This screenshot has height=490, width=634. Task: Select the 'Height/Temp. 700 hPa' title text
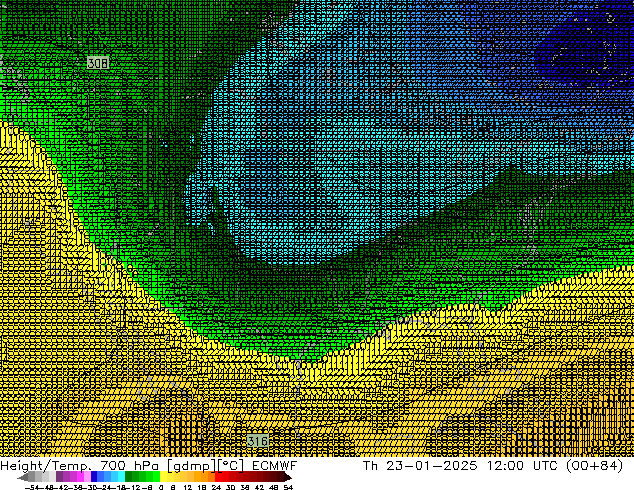(x=79, y=466)
